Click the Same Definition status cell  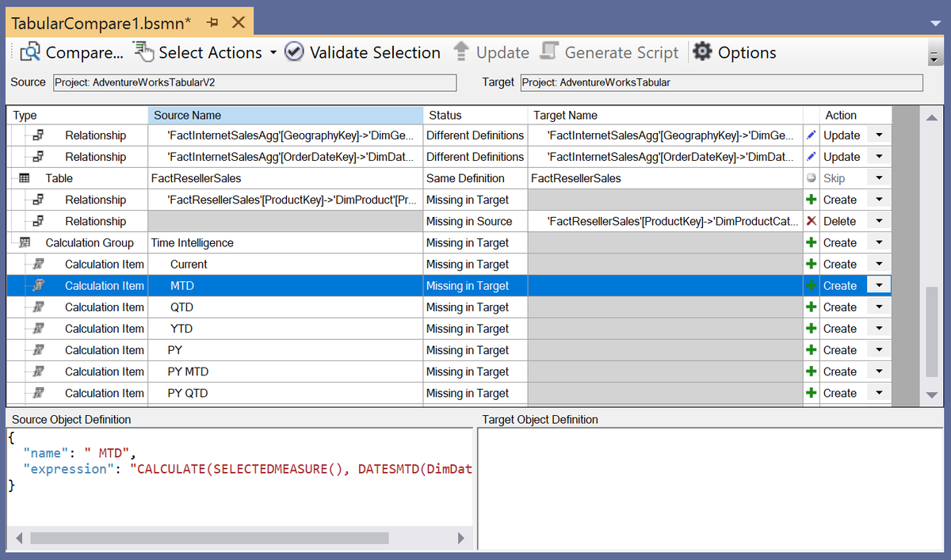[475, 178]
